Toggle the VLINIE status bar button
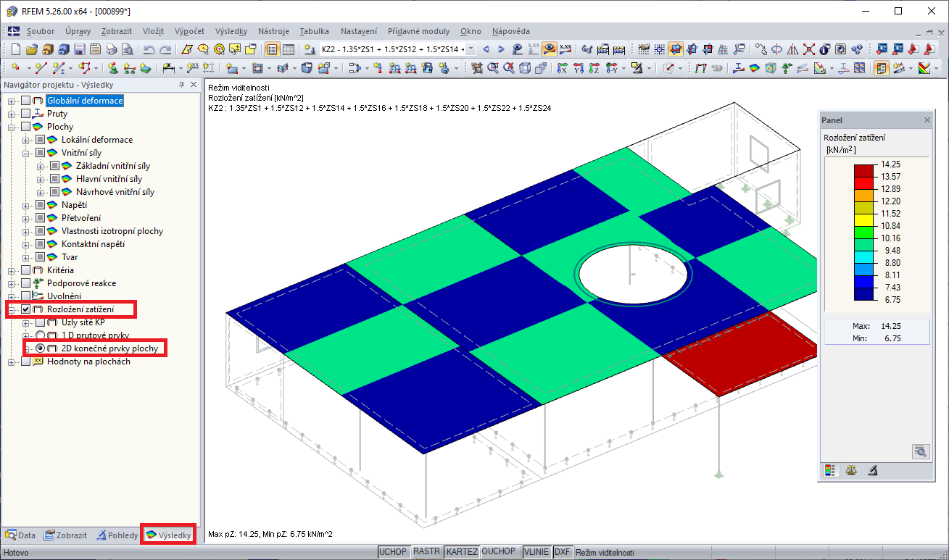Screen dimensions: 949x560 click(x=536, y=552)
